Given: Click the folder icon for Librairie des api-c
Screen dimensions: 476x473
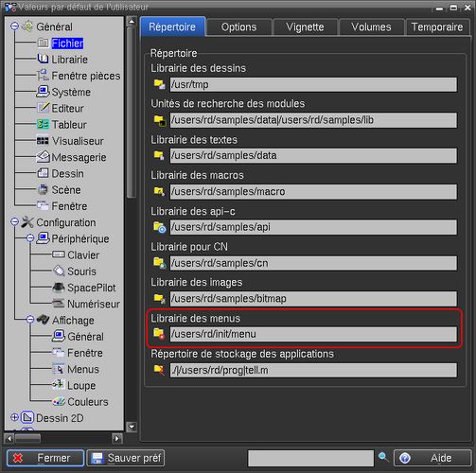Looking at the screenshot, I should [x=159, y=227].
